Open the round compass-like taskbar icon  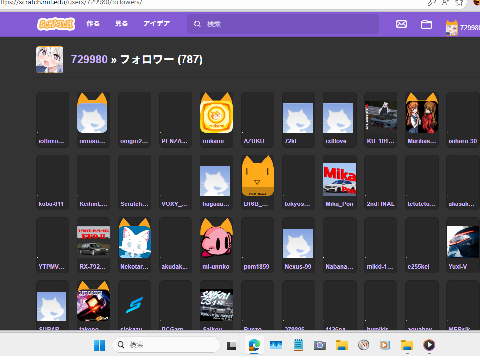363,345
